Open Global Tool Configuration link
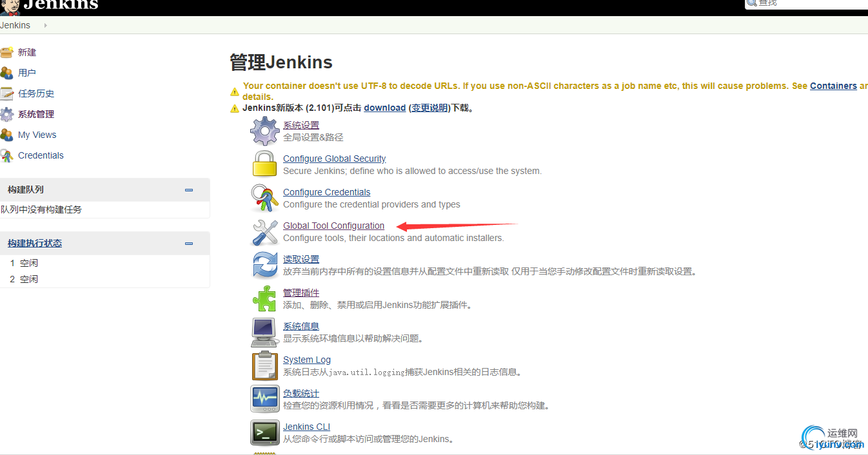Viewport: 868px width, 455px height. [x=333, y=226]
